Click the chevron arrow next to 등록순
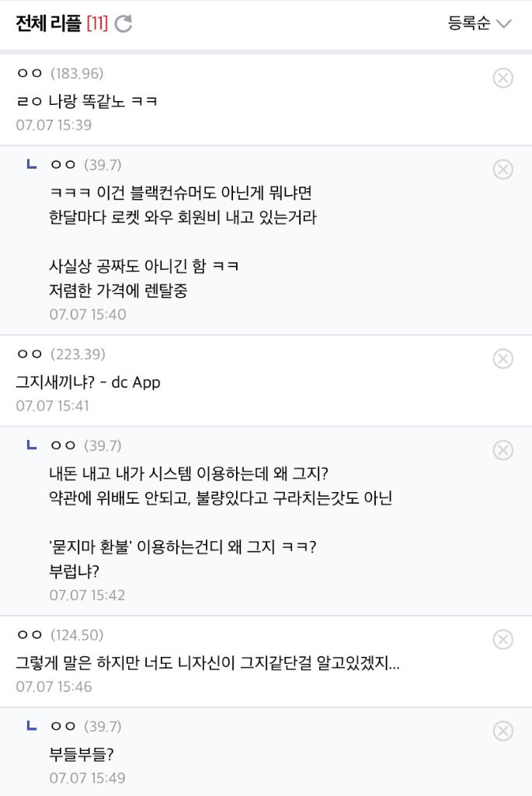The width and height of the screenshot is (532, 796). pos(503,24)
